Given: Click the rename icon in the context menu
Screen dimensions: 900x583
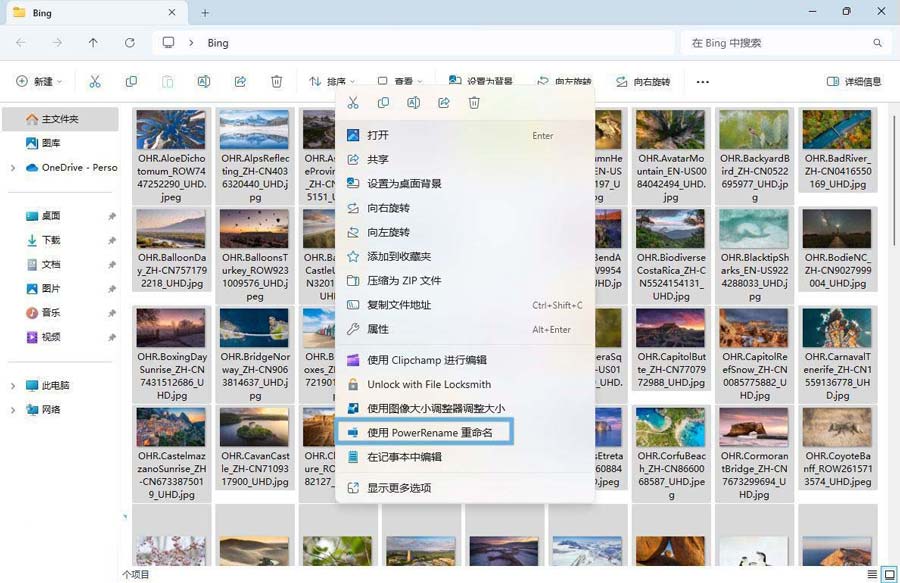Looking at the screenshot, I should (x=413, y=103).
